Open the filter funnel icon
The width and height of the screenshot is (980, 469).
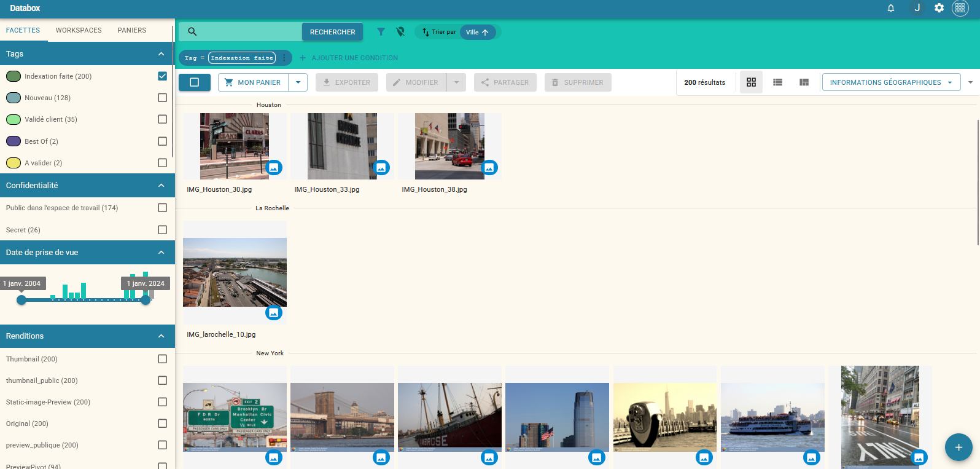(381, 31)
